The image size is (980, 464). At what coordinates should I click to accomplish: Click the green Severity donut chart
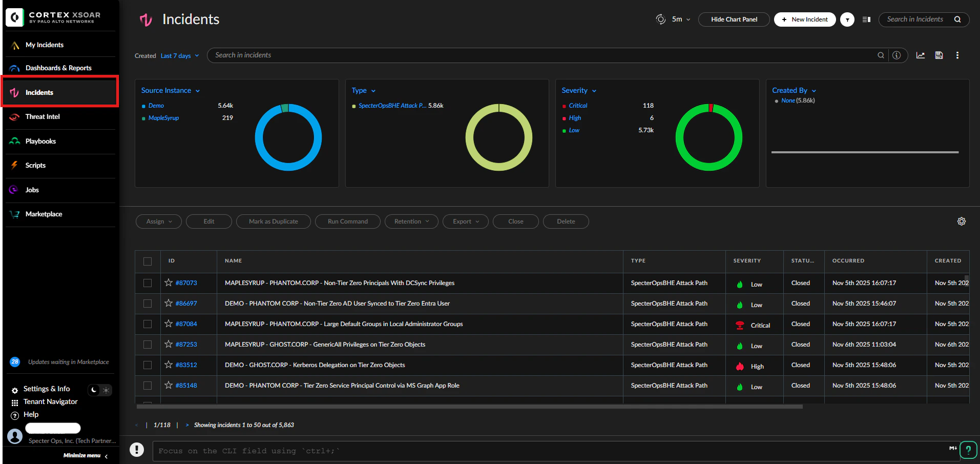[709, 137]
